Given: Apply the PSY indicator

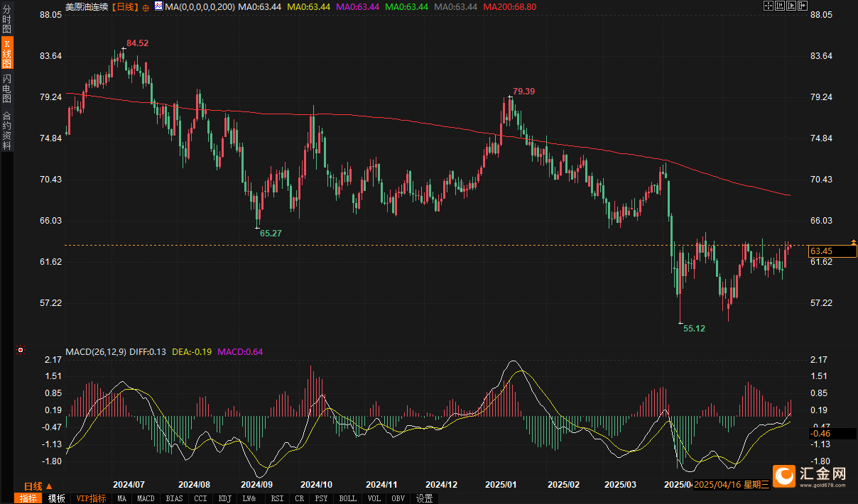Looking at the screenshot, I should pos(322,498).
